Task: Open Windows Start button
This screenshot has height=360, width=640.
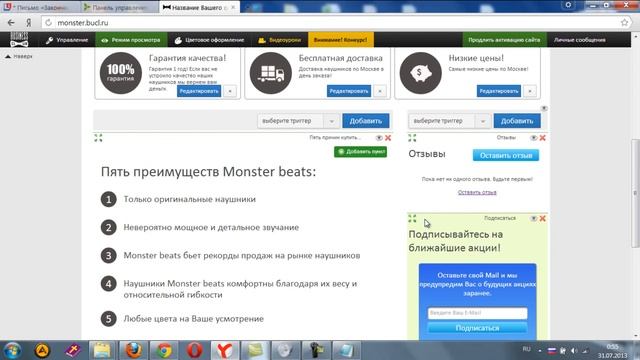Action: point(12,350)
